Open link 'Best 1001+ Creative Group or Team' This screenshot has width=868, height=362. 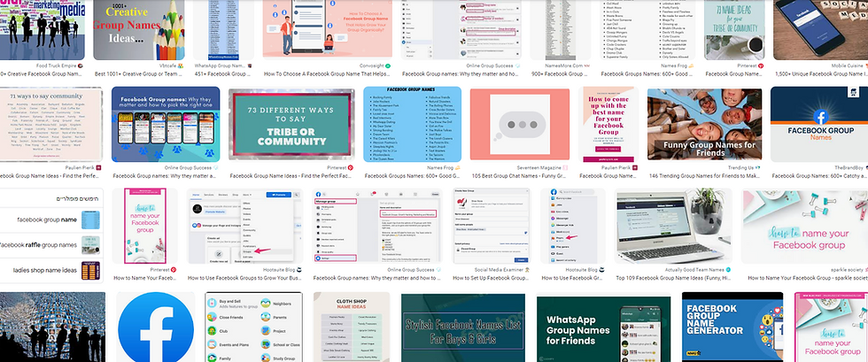[140, 73]
